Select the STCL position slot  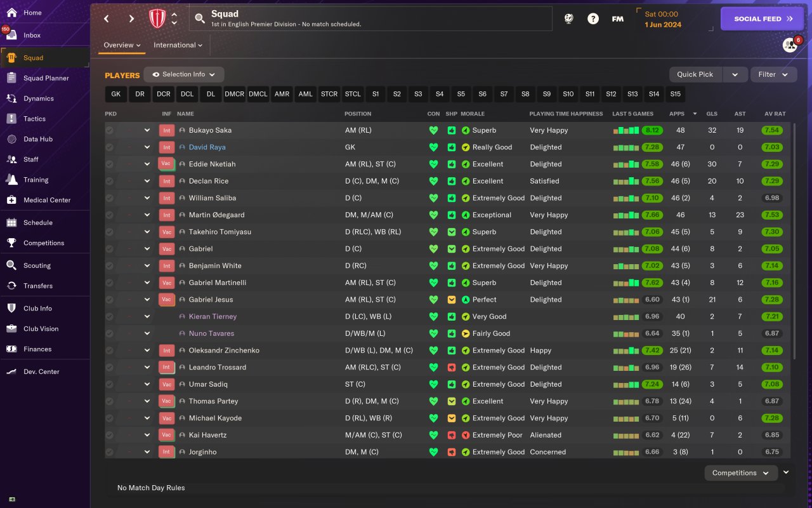(x=353, y=94)
